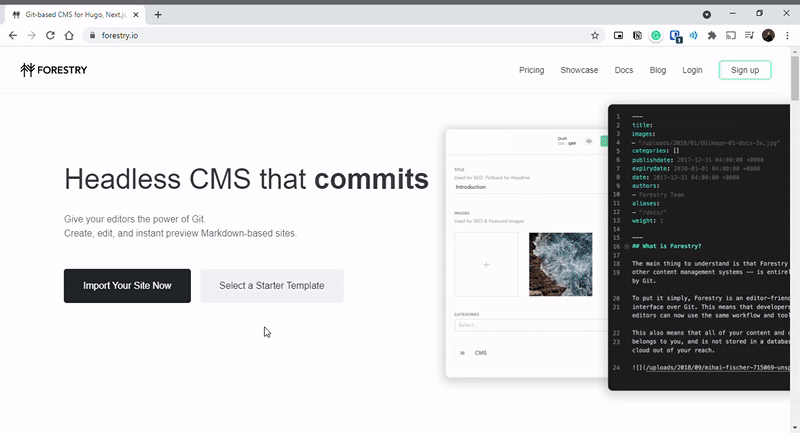Go back using the browser back arrow
Image resolution: width=800 pixels, height=433 pixels.
coord(13,35)
